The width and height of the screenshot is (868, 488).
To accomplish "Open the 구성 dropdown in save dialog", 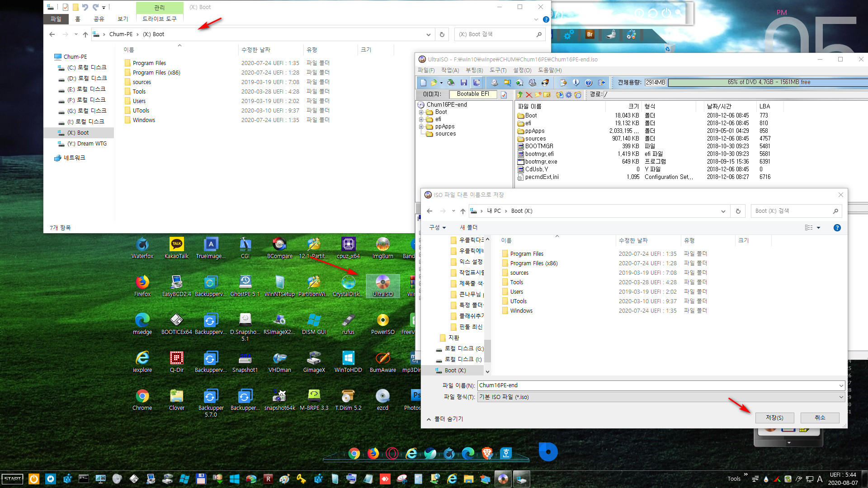I will [437, 227].
